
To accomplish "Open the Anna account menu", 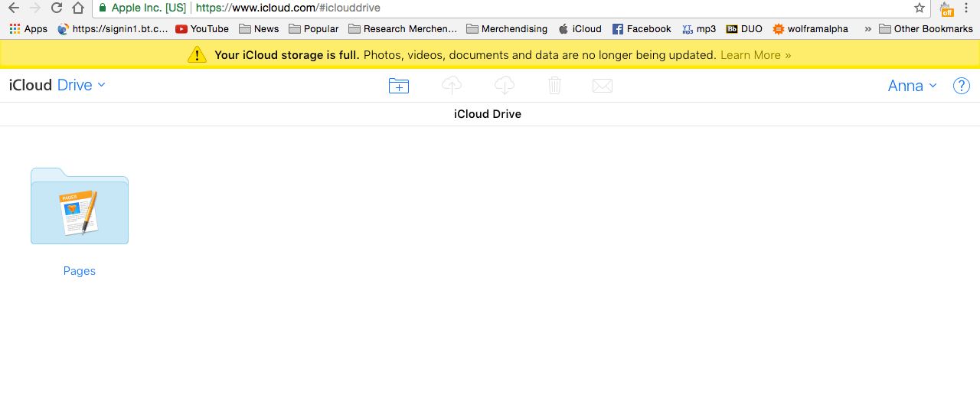I will pyautogui.click(x=912, y=86).
